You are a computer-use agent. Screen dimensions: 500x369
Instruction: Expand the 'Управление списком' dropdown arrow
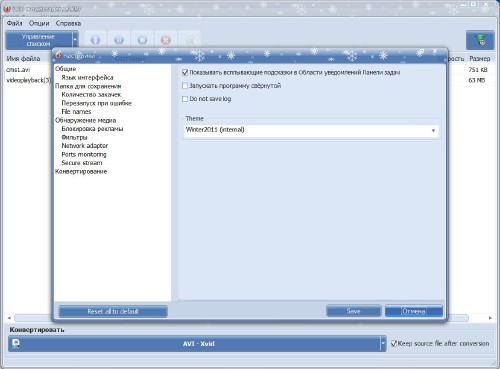click(x=75, y=40)
